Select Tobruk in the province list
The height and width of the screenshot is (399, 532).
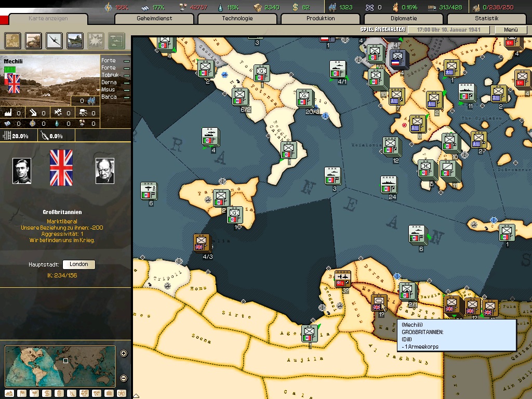tap(110, 75)
